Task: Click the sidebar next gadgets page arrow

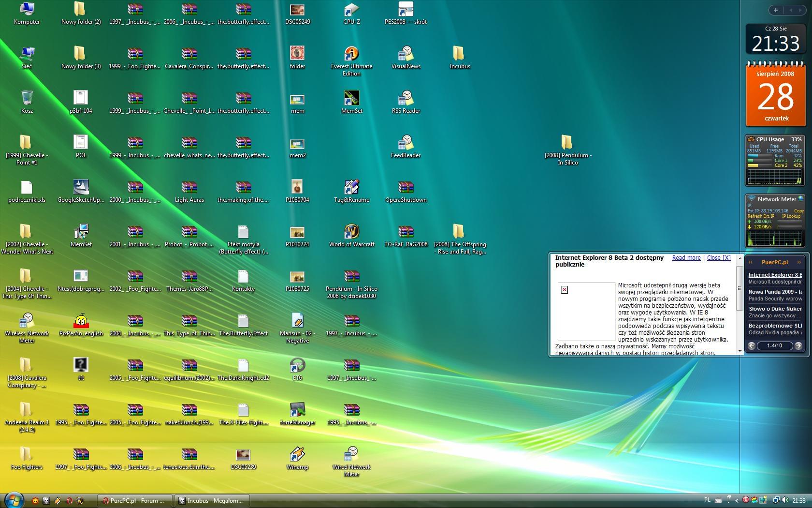Action: 800,10
